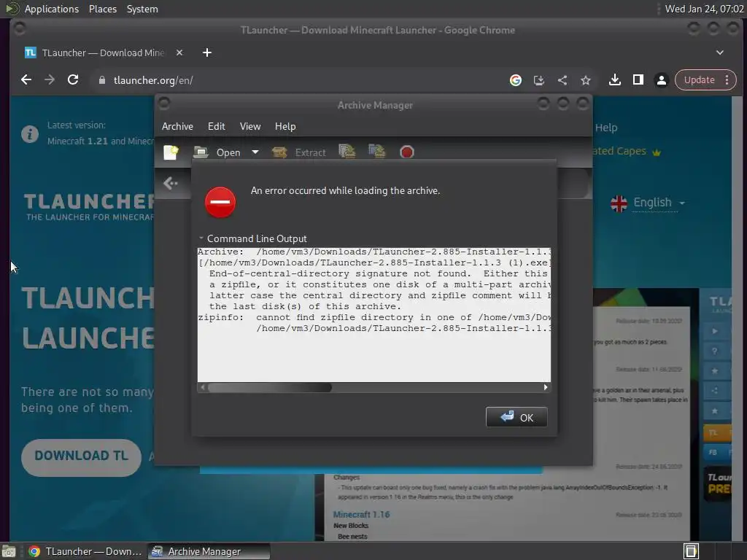Click the UK flag icon on webpage
Image resolution: width=747 pixels, height=560 pixels.
pyautogui.click(x=619, y=204)
